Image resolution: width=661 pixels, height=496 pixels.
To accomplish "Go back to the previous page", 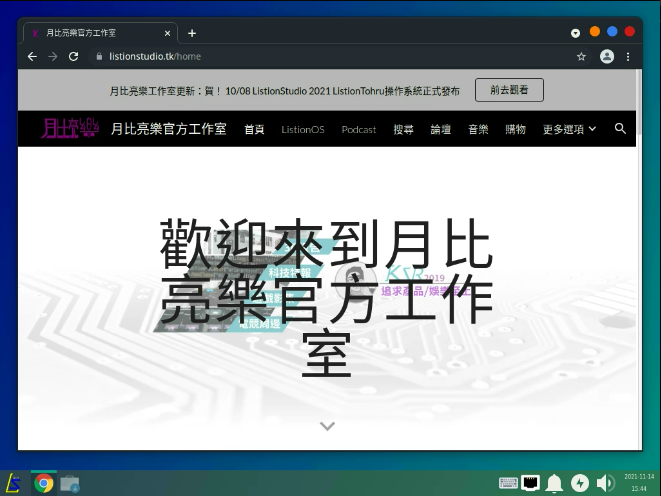I will [32, 56].
